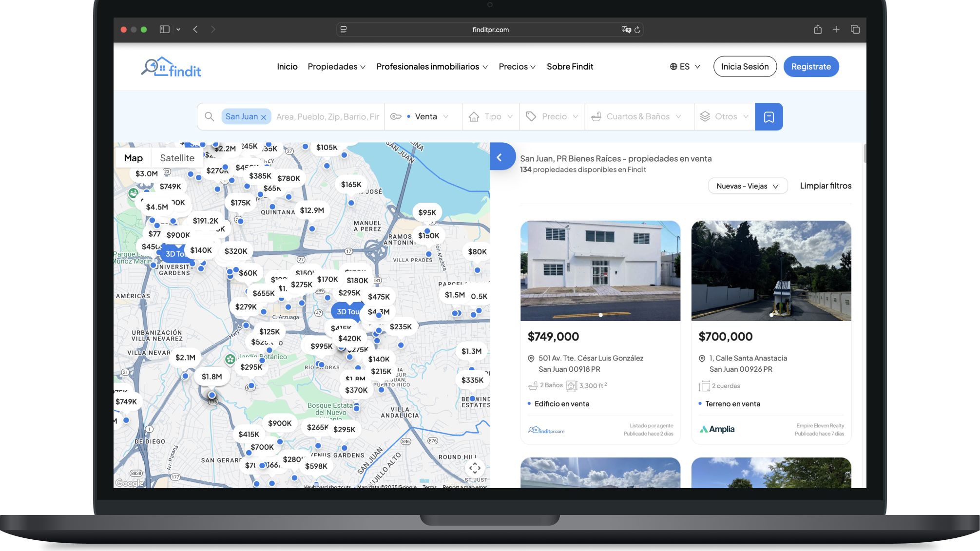This screenshot has height=551, width=980.
Task: Go to the Sobre Findit page
Action: (x=570, y=67)
